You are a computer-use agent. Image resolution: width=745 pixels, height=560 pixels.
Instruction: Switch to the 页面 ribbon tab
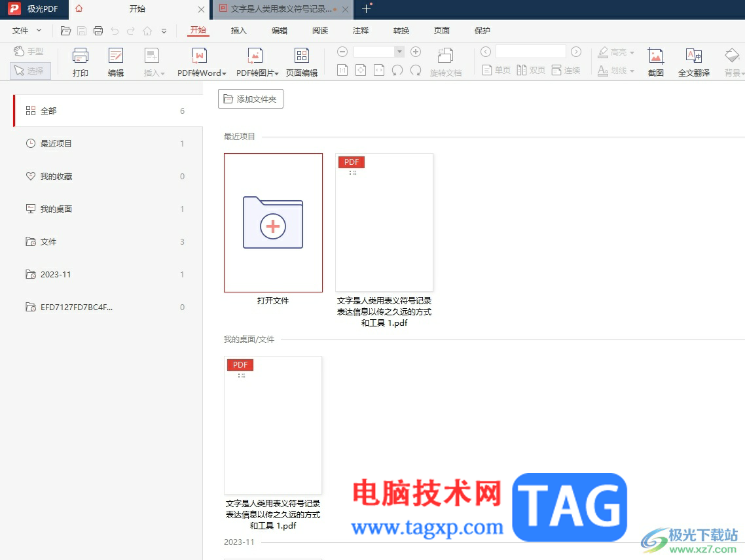pos(442,30)
